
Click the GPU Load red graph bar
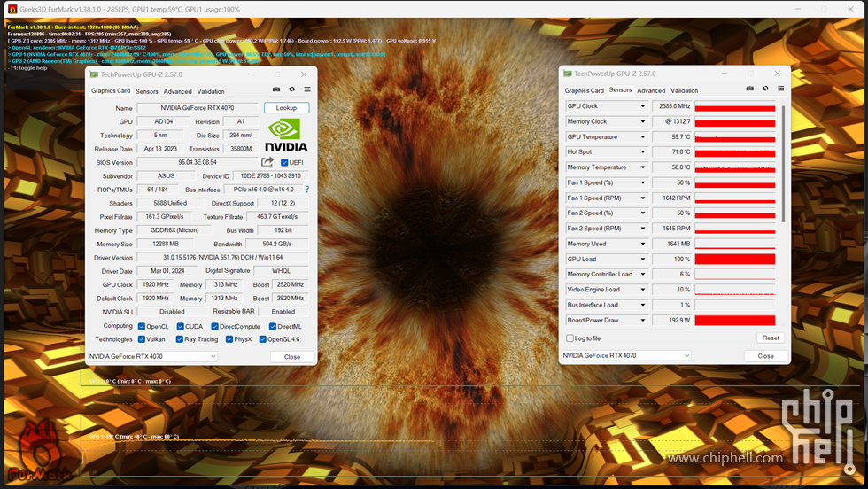[x=735, y=260]
